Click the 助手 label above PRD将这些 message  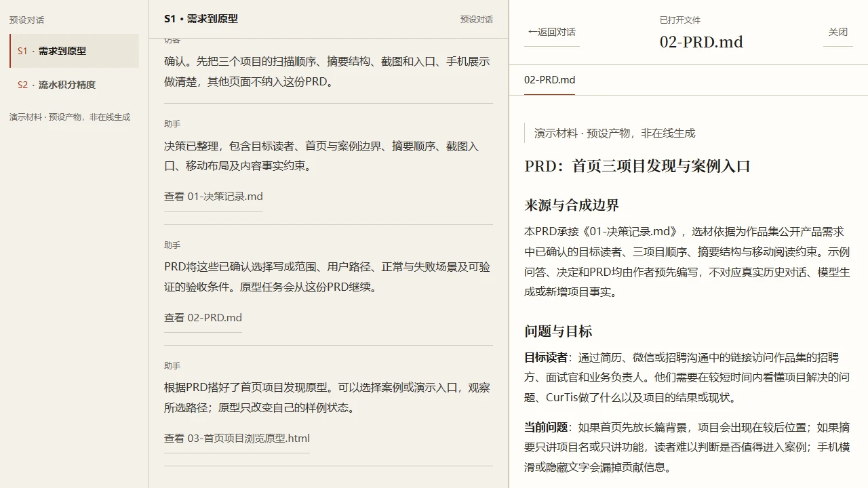[x=172, y=245]
